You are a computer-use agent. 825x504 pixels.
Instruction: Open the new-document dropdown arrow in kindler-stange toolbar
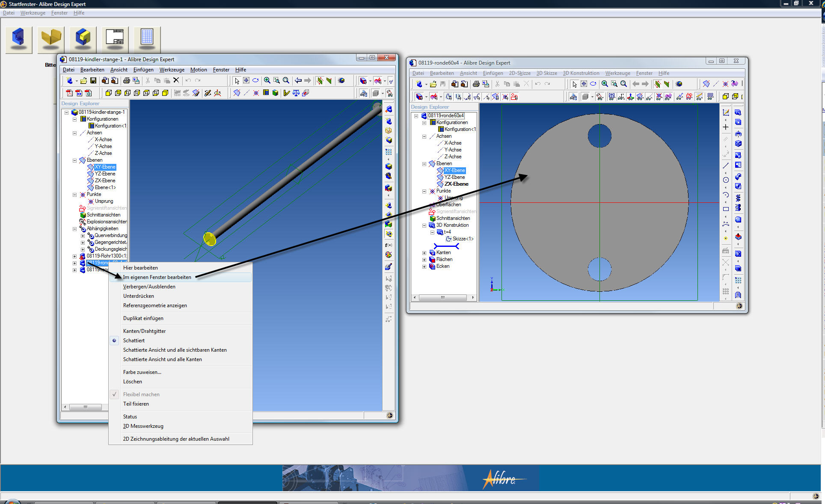[77, 81]
